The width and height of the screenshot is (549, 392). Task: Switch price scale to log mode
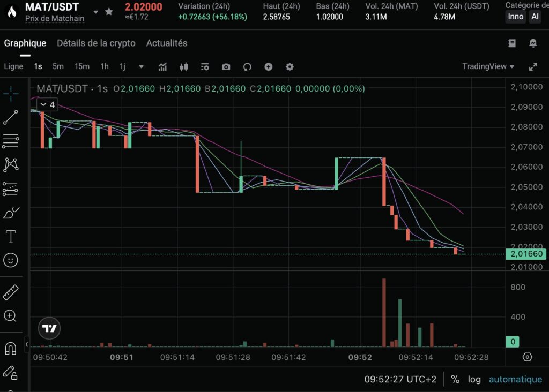point(474,379)
